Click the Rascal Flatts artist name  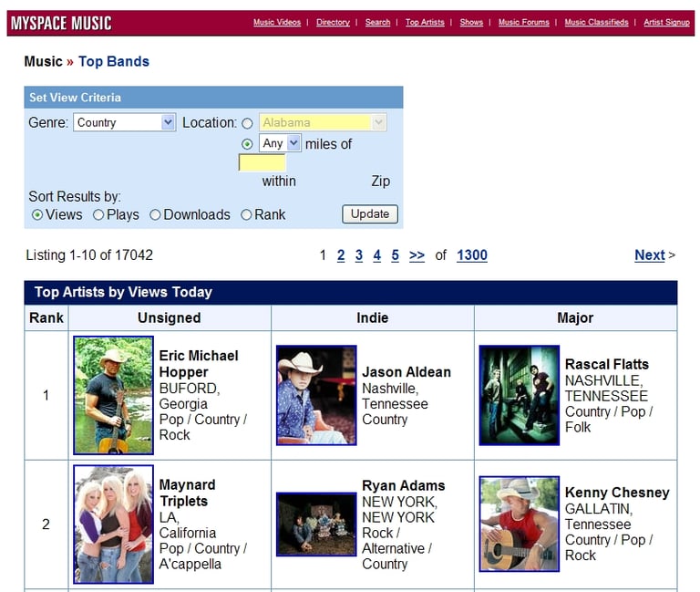[607, 364]
